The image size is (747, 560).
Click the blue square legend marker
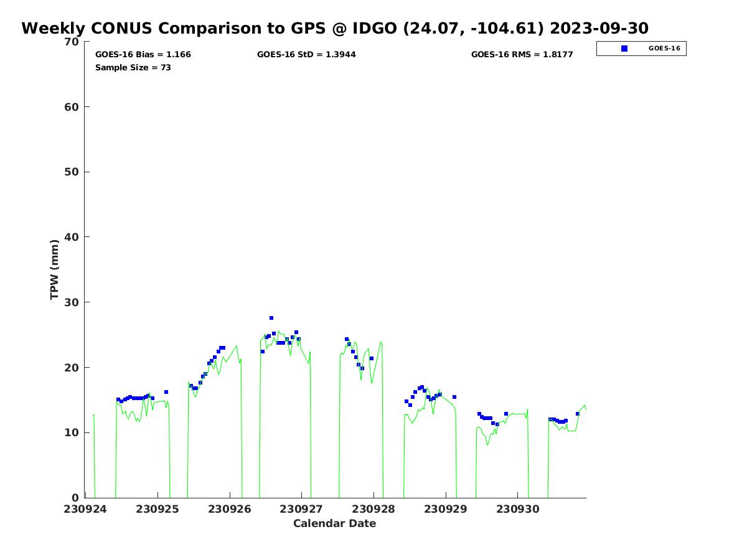624,49
